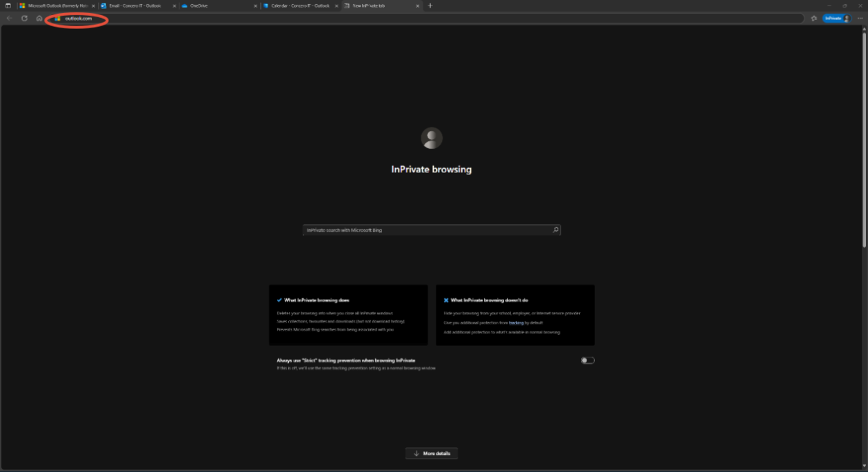Click the InPrivate browsing heading

(x=432, y=170)
